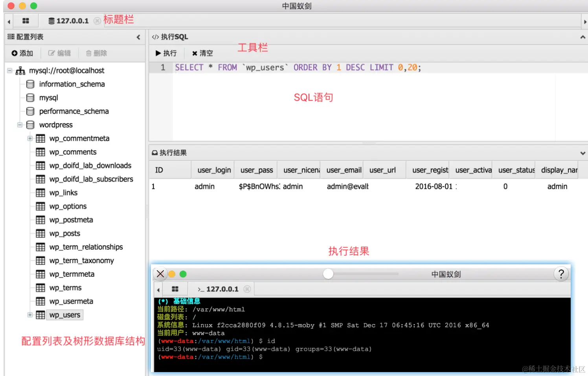Image resolution: width=588 pixels, height=376 pixels.
Task: Collapse the 执行结果 panel with its chevron
Action: click(582, 153)
